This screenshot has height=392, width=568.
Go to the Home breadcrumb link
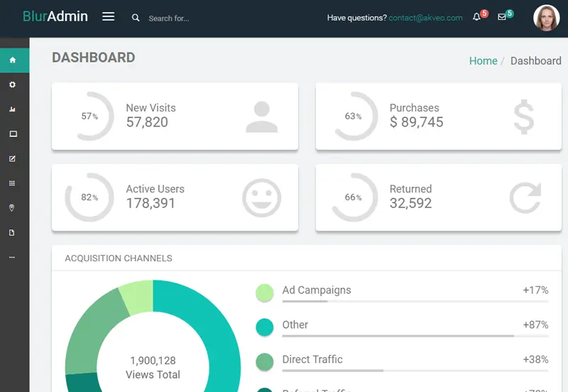484,60
